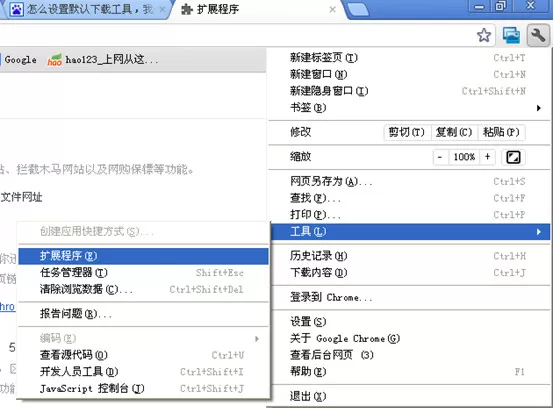
Task: Click the paw icon on first tab
Action: (16, 9)
